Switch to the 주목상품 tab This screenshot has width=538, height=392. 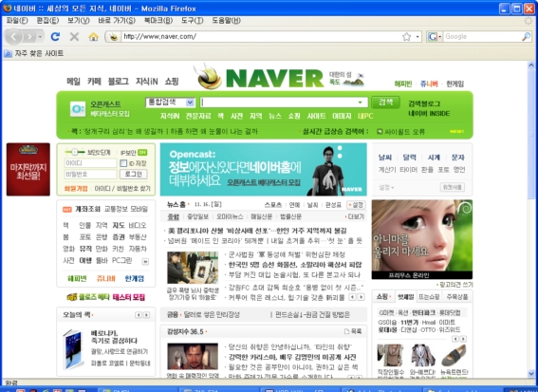[x=457, y=297]
